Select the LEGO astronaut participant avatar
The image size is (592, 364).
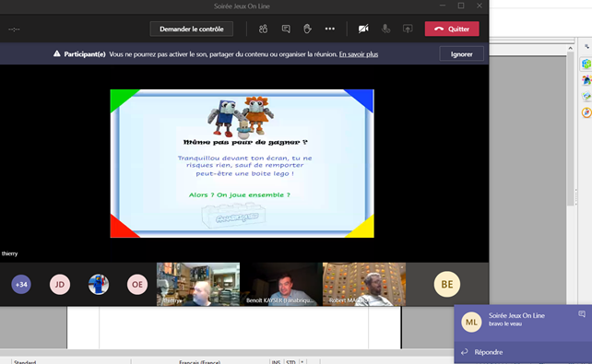coord(99,285)
